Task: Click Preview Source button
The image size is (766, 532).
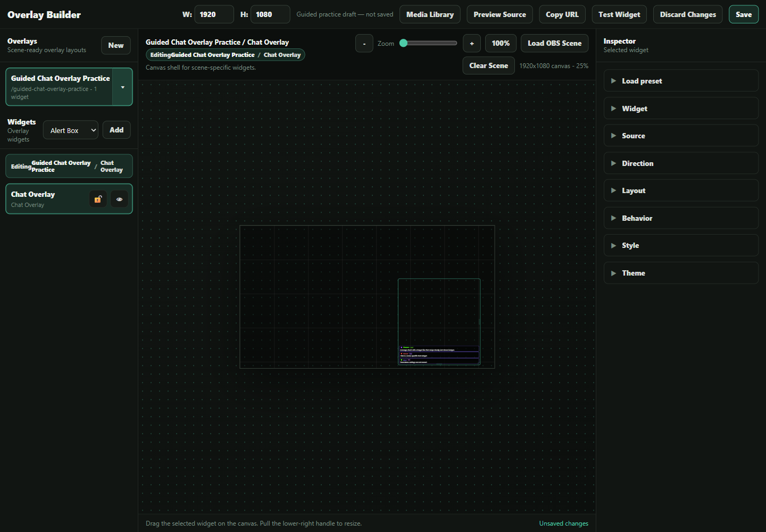Action: [x=499, y=14]
